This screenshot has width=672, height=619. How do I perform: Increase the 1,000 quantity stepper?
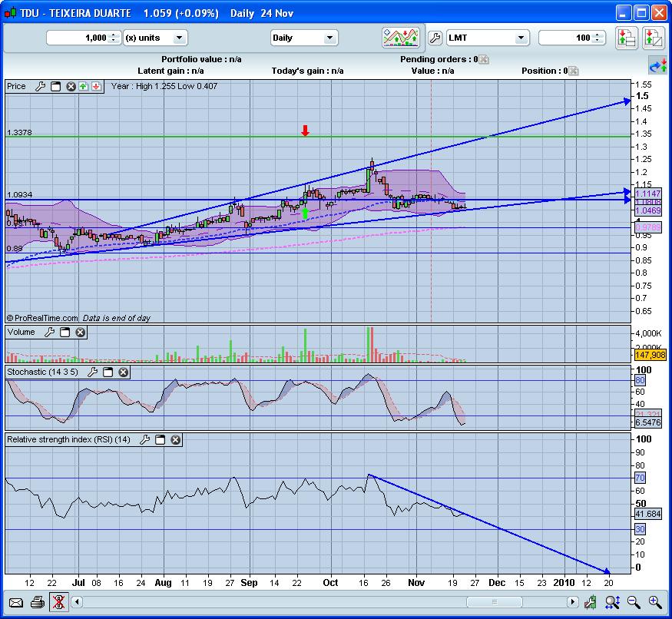click(114, 35)
